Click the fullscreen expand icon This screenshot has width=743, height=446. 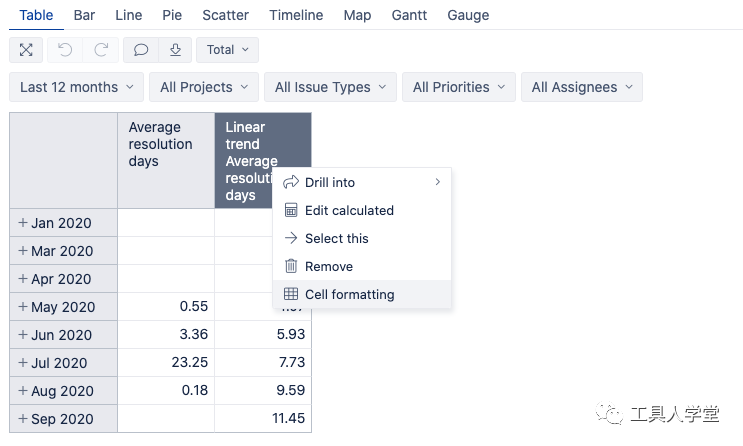coord(26,50)
